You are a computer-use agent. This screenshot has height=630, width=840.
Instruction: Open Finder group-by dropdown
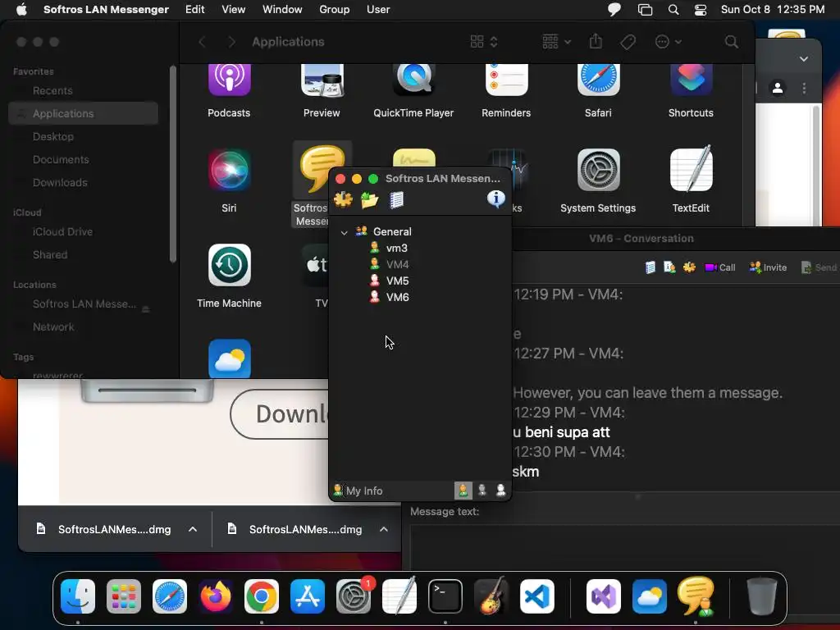coord(557,42)
